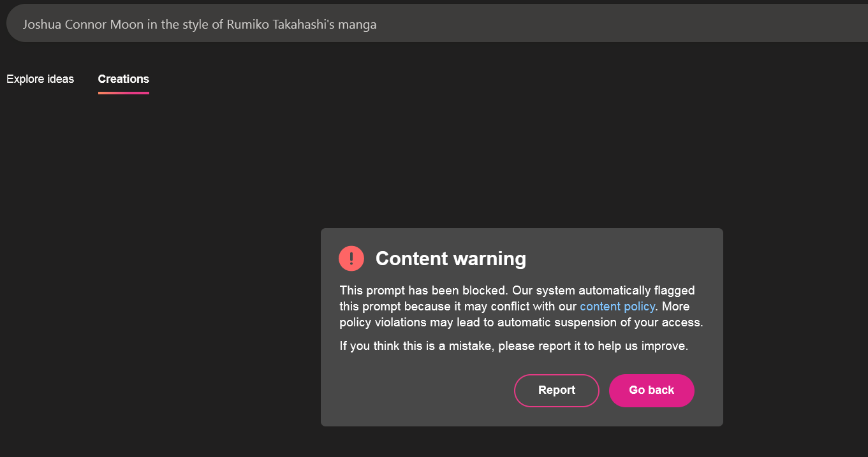Image resolution: width=868 pixels, height=457 pixels.
Task: Click the red exclamation warning icon
Action: tap(351, 258)
